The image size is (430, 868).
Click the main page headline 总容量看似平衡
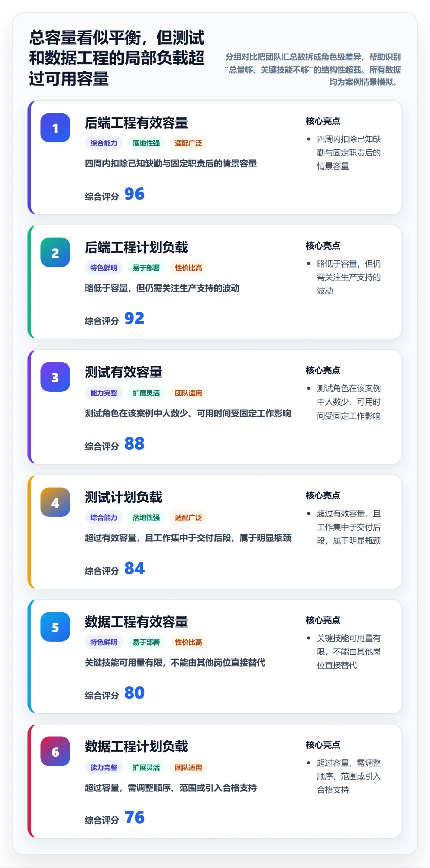(x=116, y=58)
